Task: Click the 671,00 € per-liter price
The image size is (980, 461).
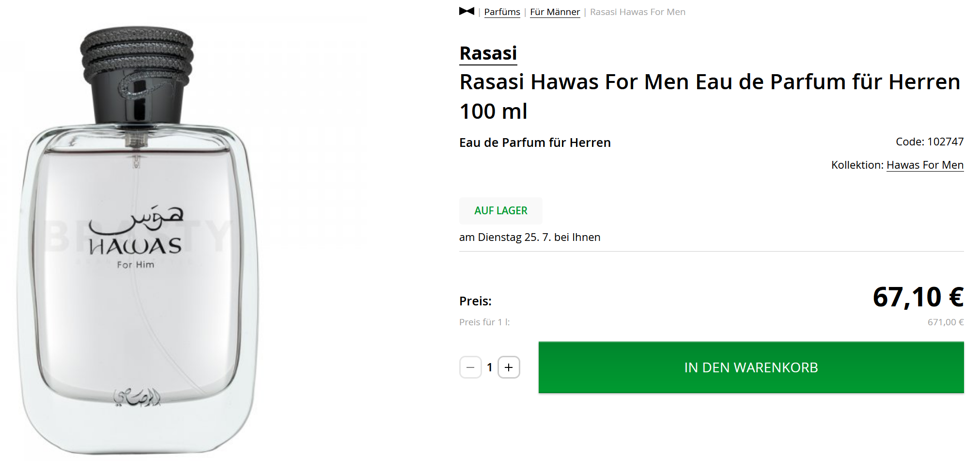Action: [945, 322]
